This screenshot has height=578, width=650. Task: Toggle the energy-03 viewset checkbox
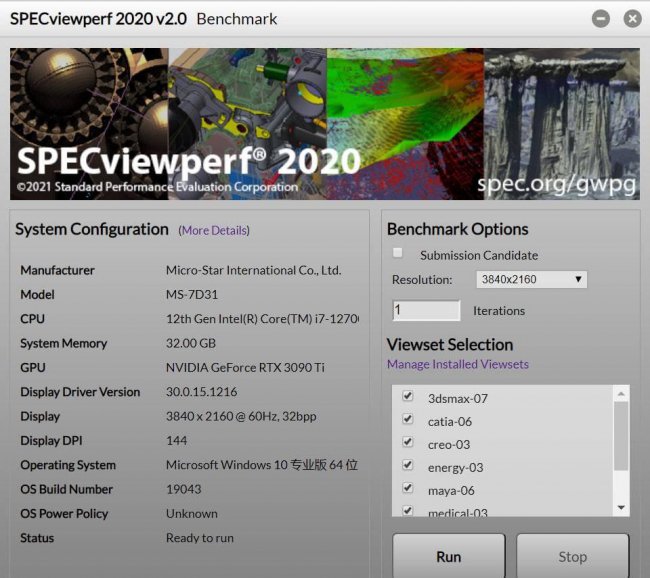click(407, 465)
